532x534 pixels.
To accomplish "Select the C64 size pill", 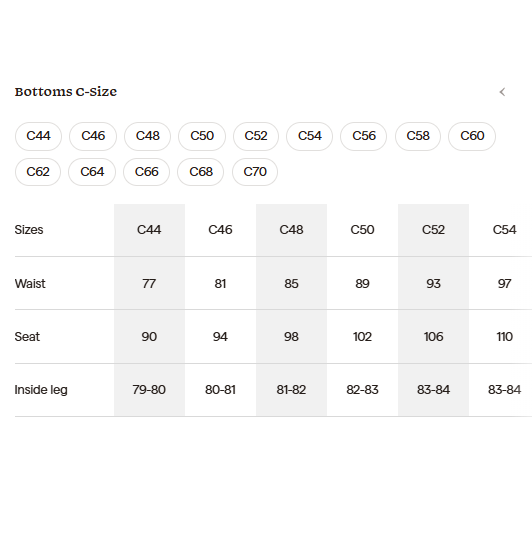I will pyautogui.click(x=92, y=172).
